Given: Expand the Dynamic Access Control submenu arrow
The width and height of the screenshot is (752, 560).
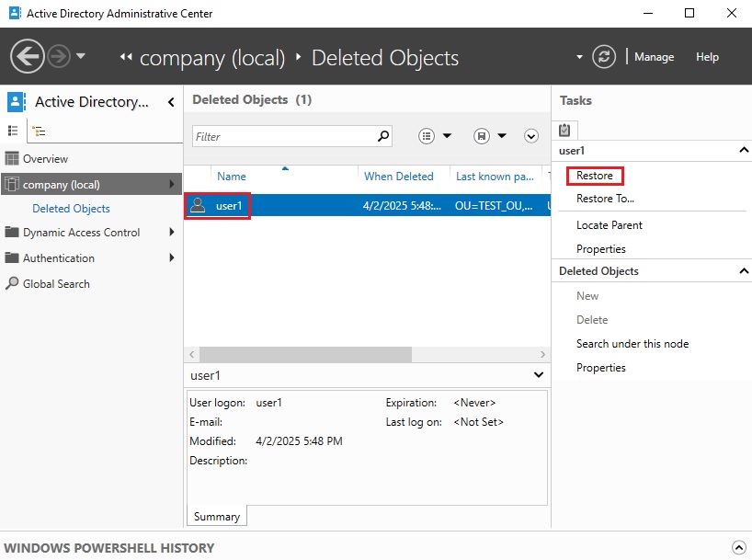Looking at the screenshot, I should click(172, 233).
